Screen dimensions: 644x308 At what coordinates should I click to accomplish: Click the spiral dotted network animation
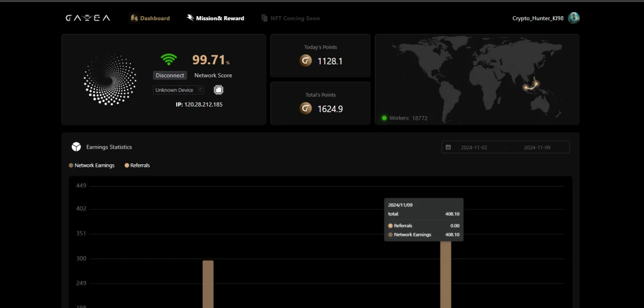(110, 79)
